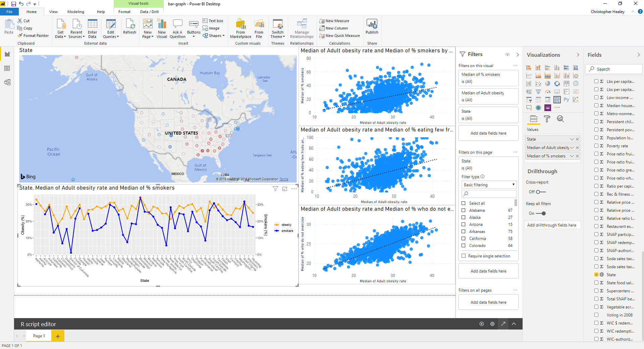The image size is (644, 349).
Task: Tick the California filter checkbox
Action: tap(464, 239)
